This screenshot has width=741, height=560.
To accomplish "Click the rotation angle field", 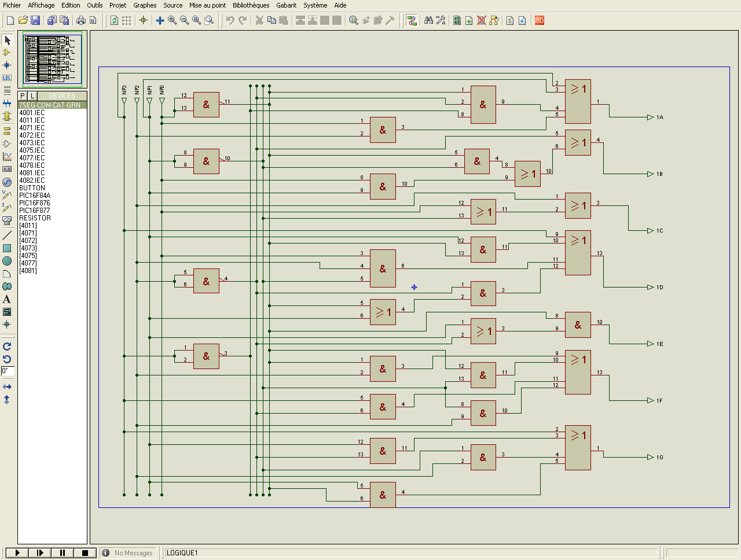I will (8, 371).
